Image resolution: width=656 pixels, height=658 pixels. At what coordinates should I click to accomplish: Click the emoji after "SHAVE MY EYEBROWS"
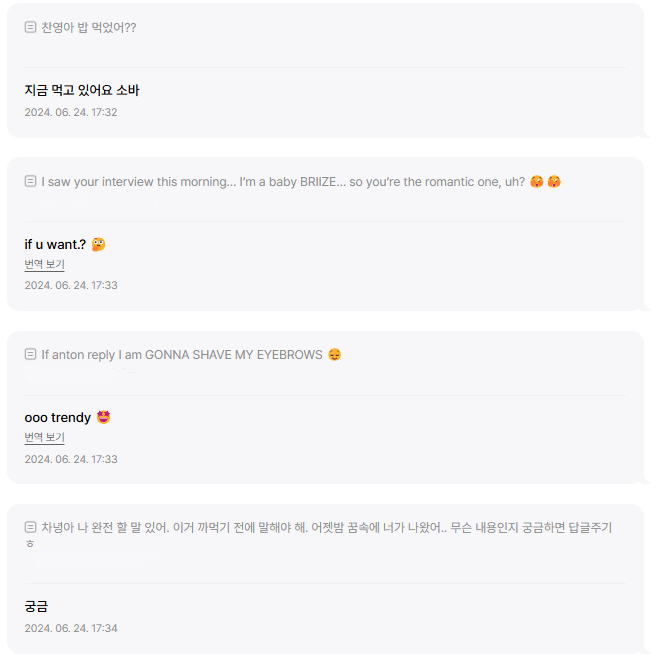coord(334,355)
